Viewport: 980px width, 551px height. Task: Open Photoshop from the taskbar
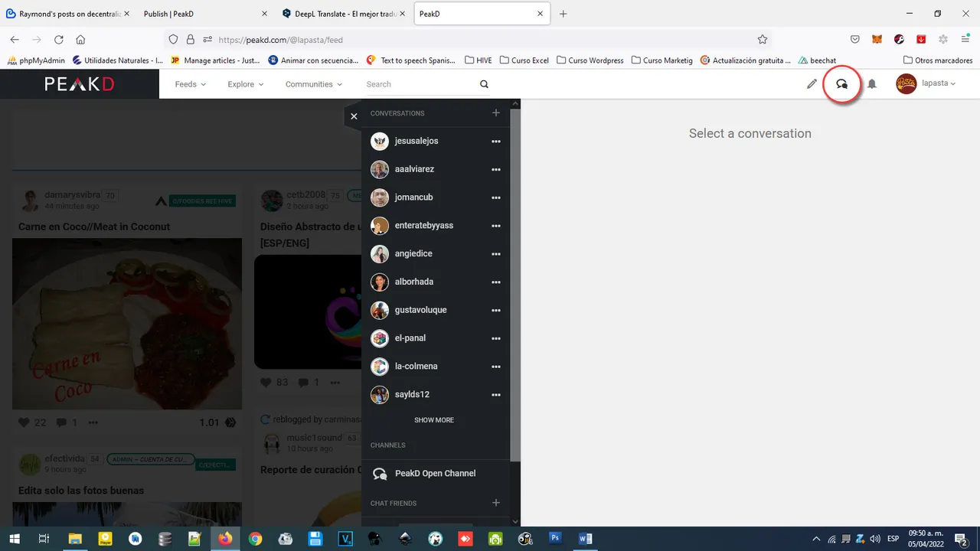pos(555,539)
